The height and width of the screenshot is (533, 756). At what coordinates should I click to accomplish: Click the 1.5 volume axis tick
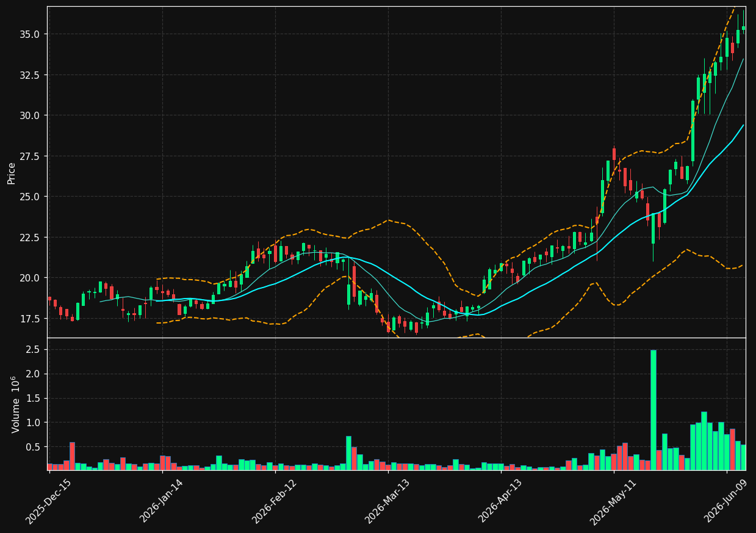point(33,398)
